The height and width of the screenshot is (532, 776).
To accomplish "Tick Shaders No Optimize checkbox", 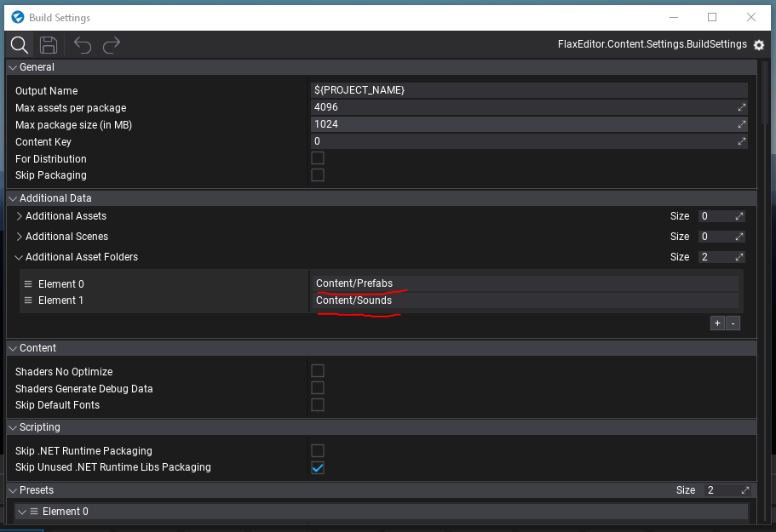I will click(x=318, y=371).
